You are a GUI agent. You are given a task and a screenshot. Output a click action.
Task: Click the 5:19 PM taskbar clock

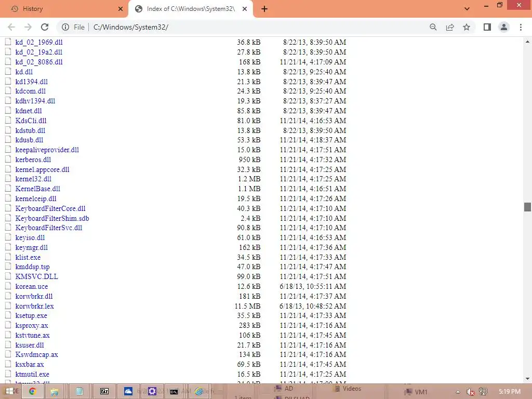(510, 392)
